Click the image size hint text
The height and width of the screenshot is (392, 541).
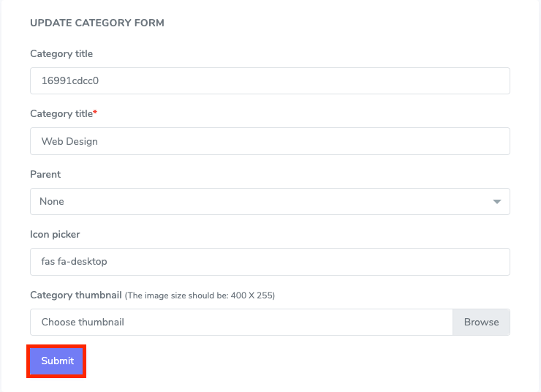[x=200, y=296]
